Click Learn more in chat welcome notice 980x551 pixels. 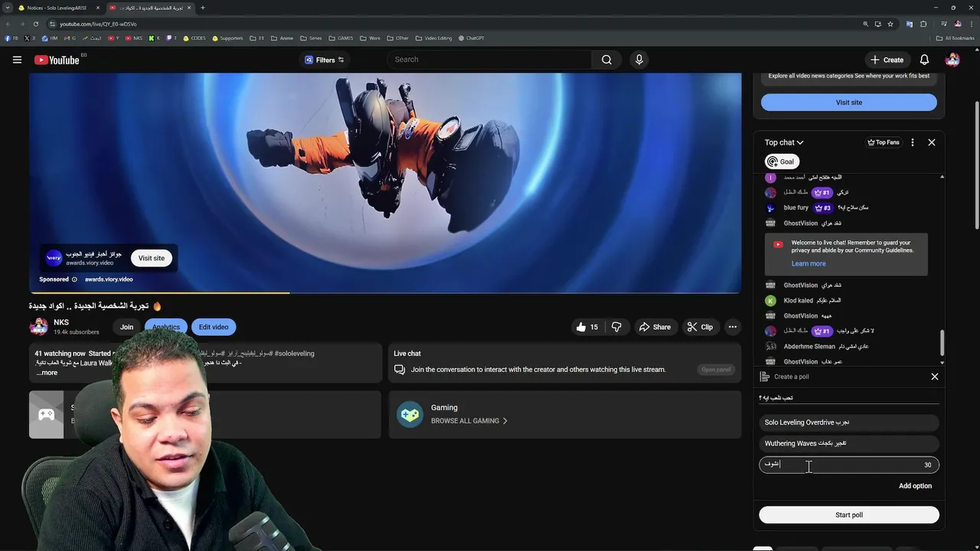point(808,263)
